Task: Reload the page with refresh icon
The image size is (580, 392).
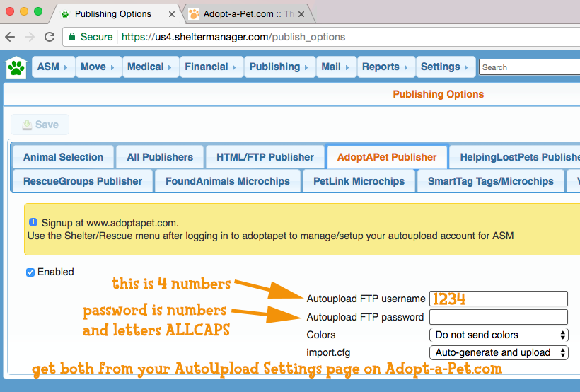Action: point(49,37)
